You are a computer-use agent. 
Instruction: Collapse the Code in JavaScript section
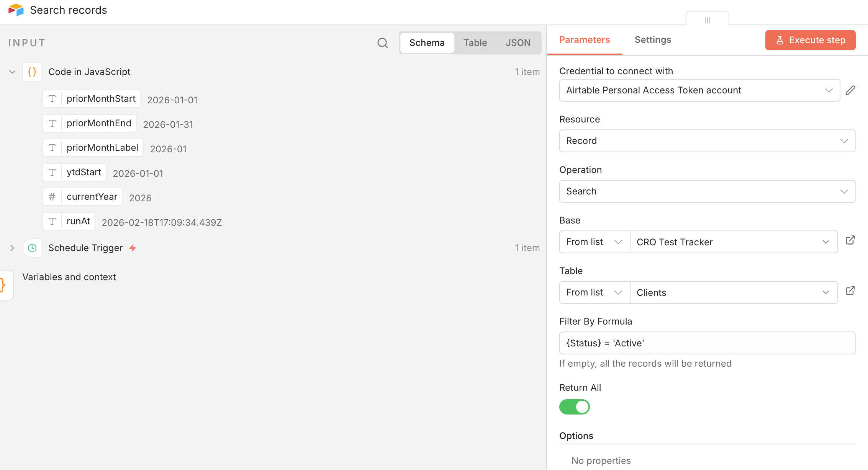pyautogui.click(x=12, y=72)
